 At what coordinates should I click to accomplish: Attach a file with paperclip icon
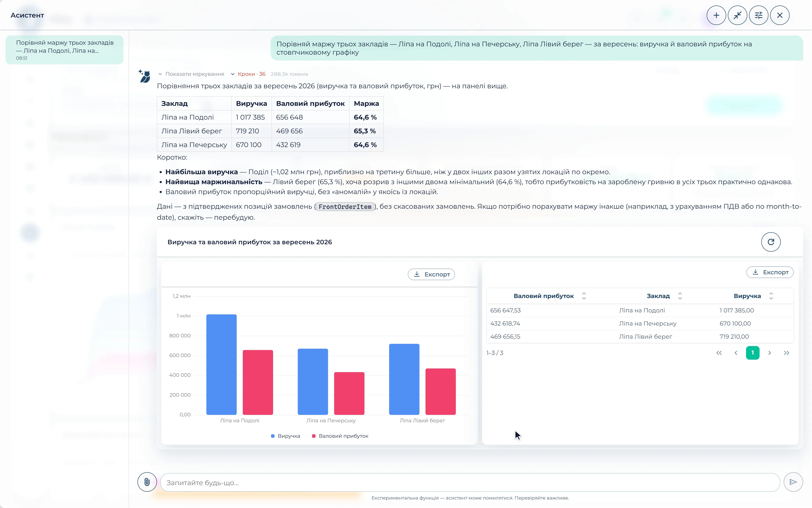[147, 482]
